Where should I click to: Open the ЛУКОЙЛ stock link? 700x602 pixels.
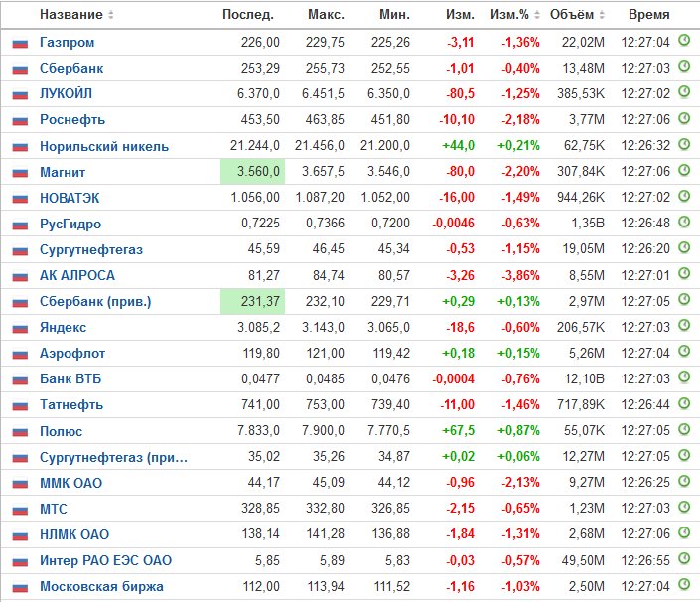[x=67, y=93]
